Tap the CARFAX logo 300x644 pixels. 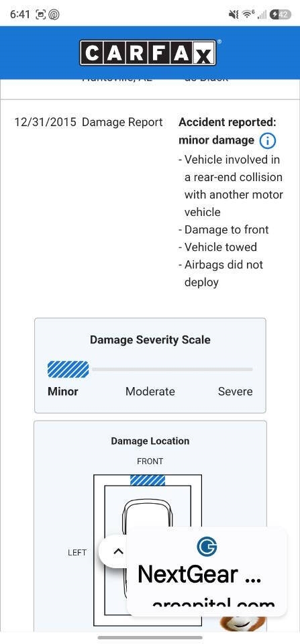(148, 52)
